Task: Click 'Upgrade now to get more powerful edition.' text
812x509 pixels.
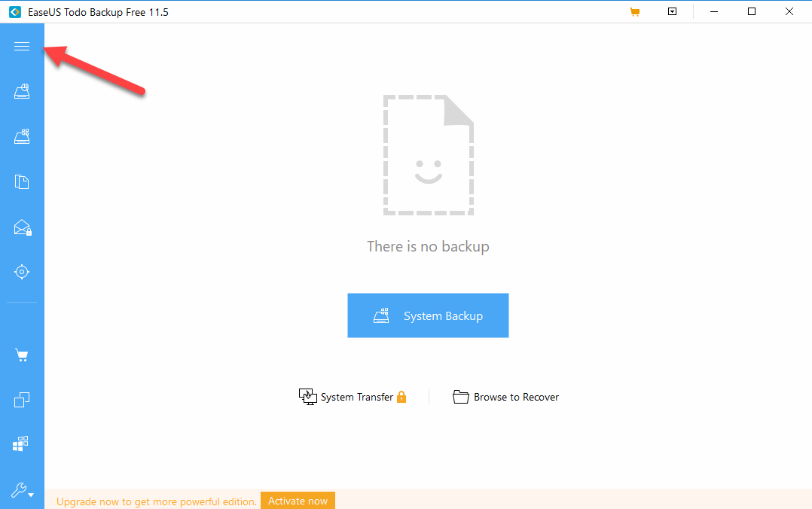Action: [x=157, y=501]
